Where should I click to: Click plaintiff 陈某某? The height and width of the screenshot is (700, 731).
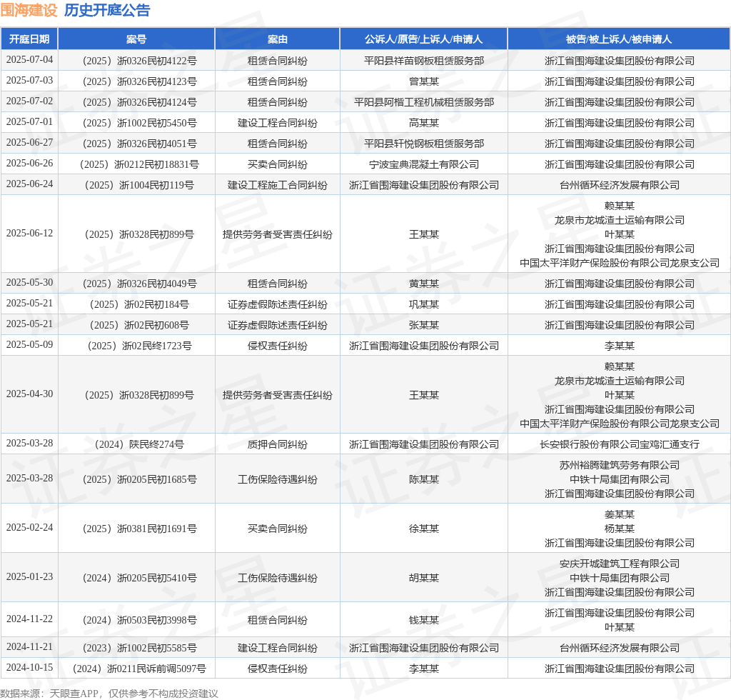click(424, 479)
